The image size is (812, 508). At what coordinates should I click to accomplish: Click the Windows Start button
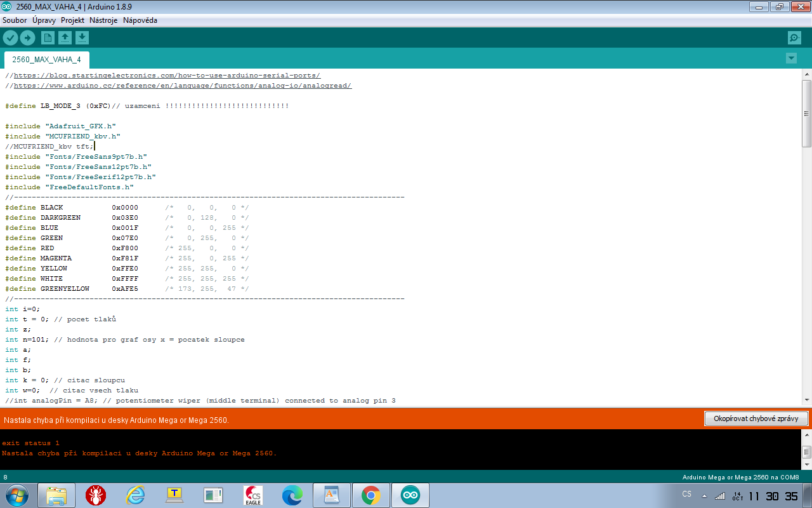pyautogui.click(x=16, y=495)
